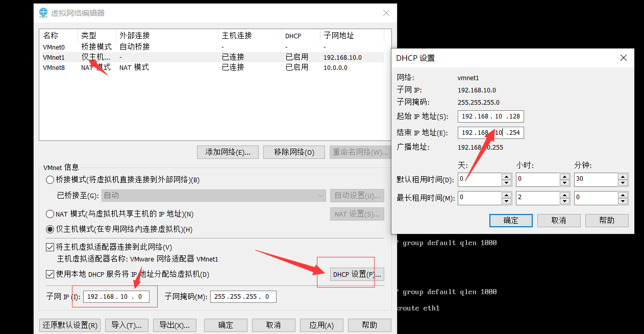Click the 子网掩码 input field

pyautogui.click(x=243, y=297)
